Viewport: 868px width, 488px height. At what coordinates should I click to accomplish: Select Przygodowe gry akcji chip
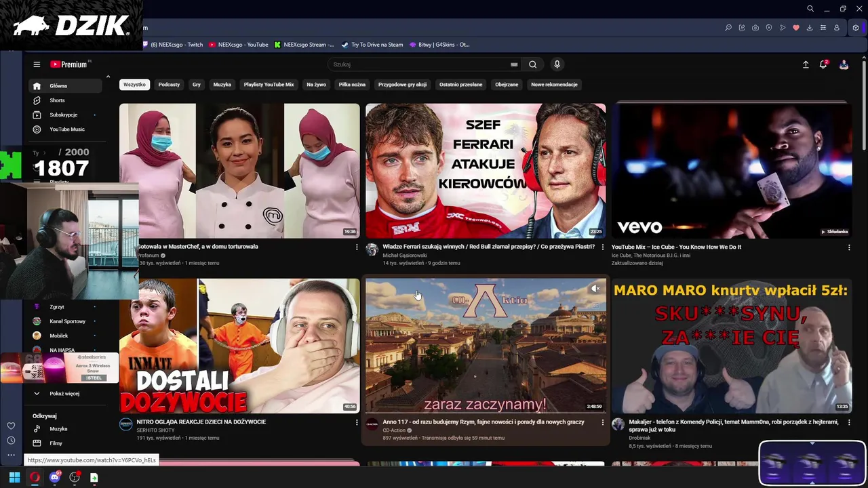coord(402,85)
